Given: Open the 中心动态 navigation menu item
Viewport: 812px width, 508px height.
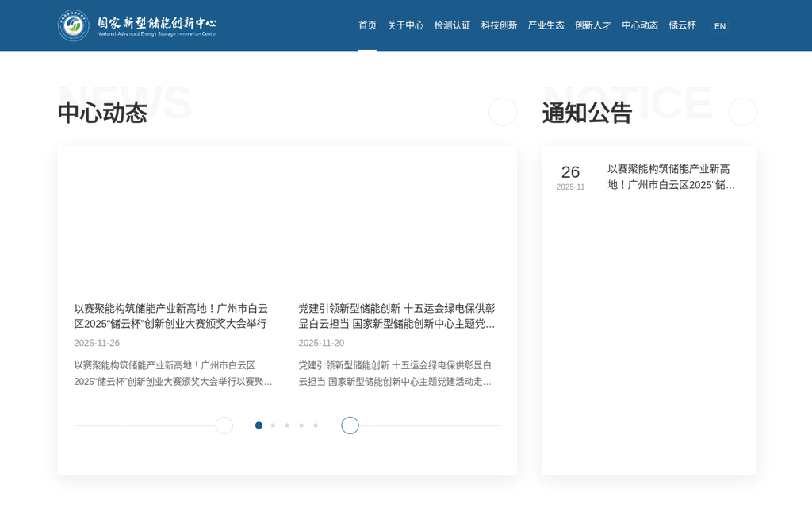Looking at the screenshot, I should 640,25.
